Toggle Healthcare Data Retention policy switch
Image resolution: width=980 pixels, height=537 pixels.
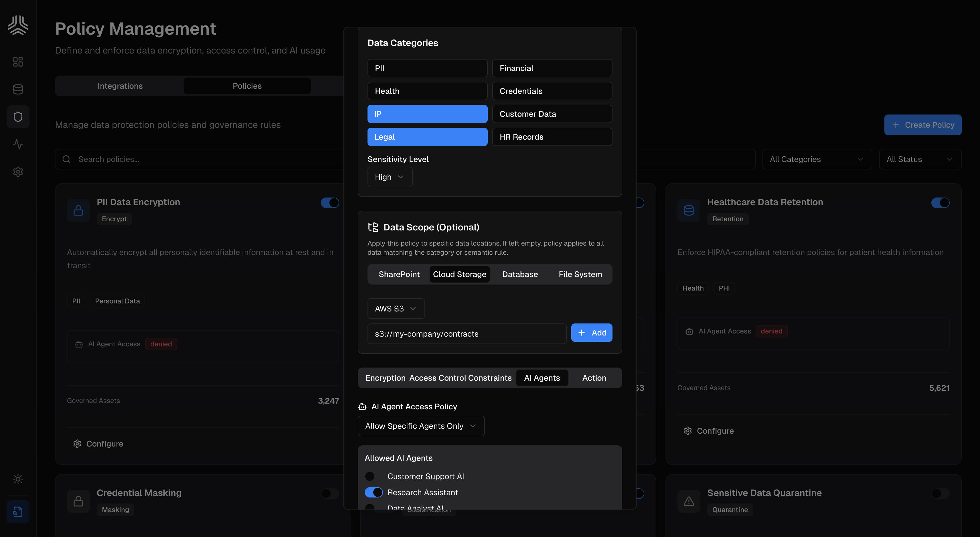point(940,203)
